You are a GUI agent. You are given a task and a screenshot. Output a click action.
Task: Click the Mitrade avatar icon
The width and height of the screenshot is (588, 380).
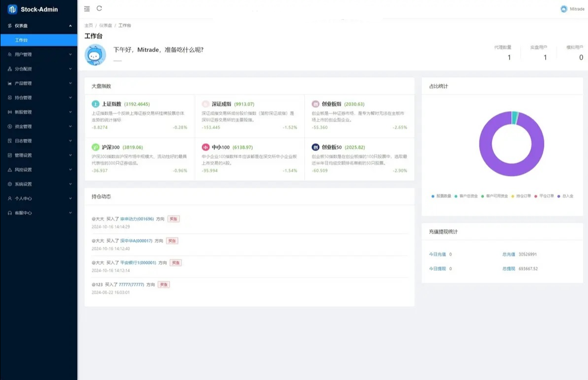[x=563, y=8]
